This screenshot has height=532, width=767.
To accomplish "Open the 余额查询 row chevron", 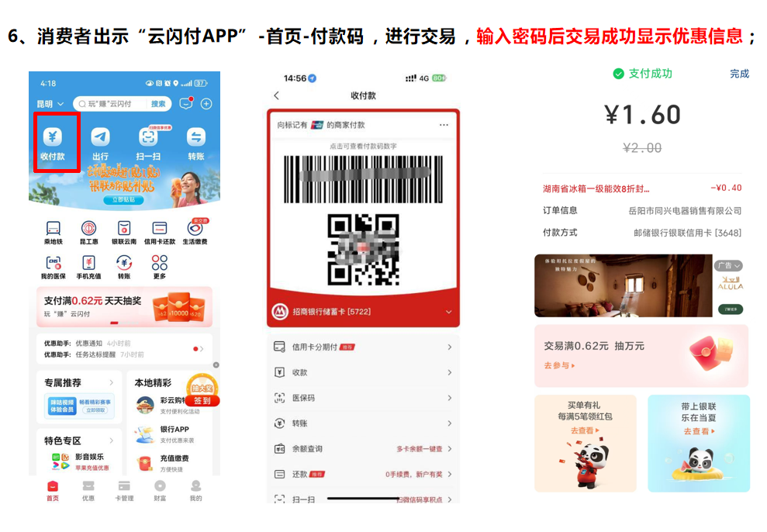I will 450,448.
